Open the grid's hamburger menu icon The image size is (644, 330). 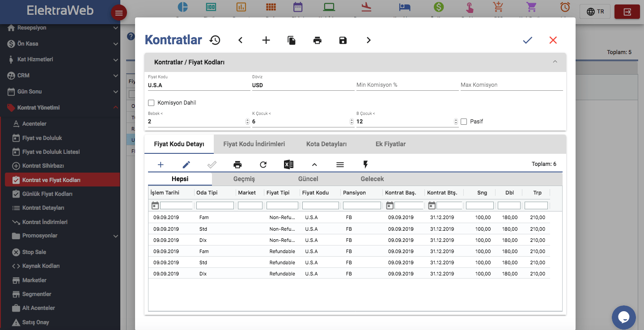point(340,165)
